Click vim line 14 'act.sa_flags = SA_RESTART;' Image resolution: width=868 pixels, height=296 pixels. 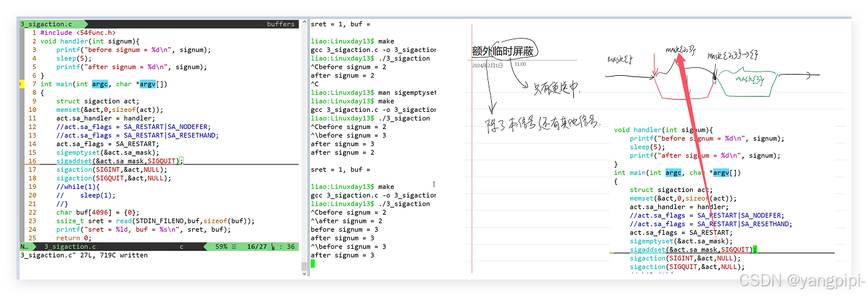point(108,144)
